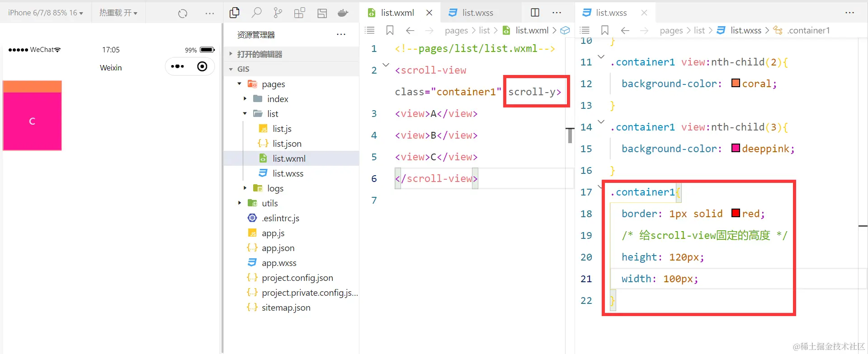This screenshot has height=354, width=868.
Task: Go back arrow in list.wxml editor
Action: 410,30
